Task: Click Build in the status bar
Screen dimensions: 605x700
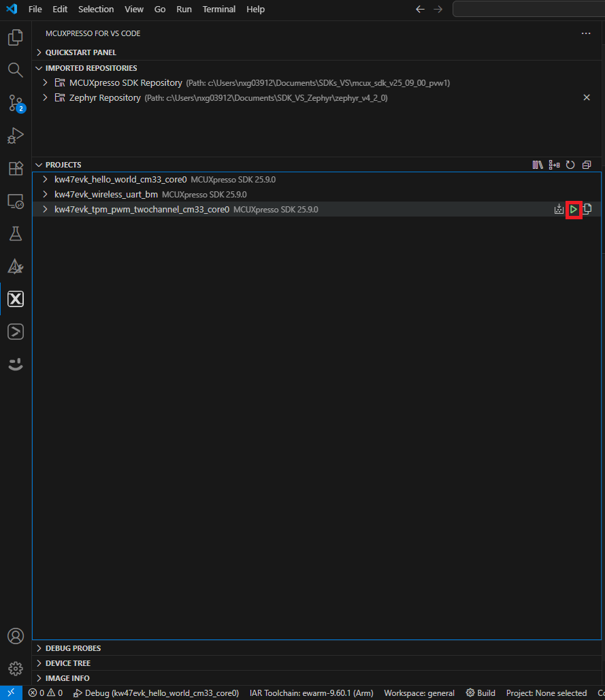Action: pos(480,693)
